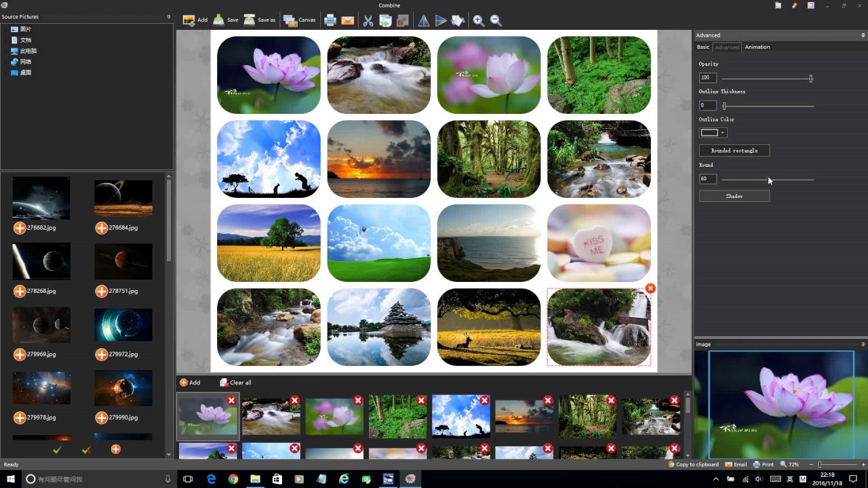
Task: Click the printer icon in the top toolbar
Action: [330, 20]
